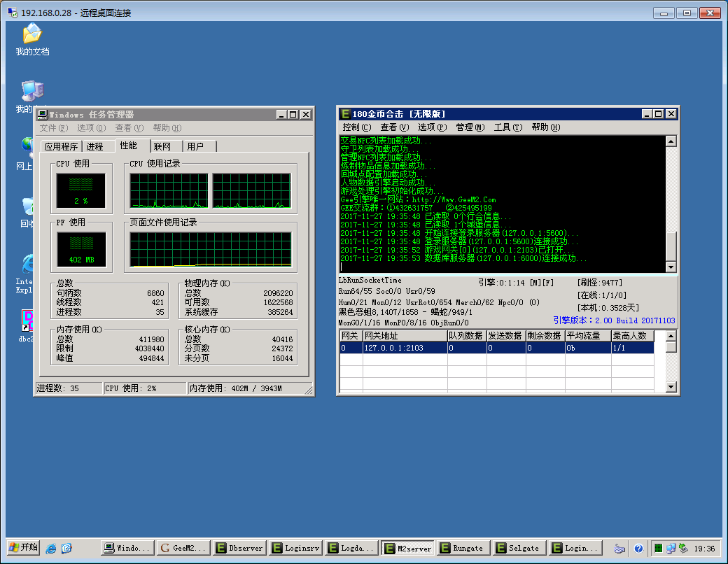This screenshot has width=728, height=564.
Task: Click the 平均流量 column header
Action: 588,336
